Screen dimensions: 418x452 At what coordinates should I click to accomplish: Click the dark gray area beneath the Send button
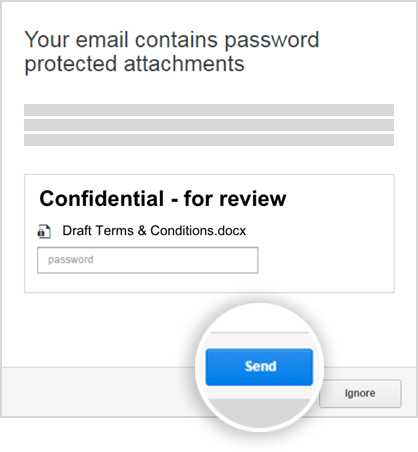[x=260, y=413]
